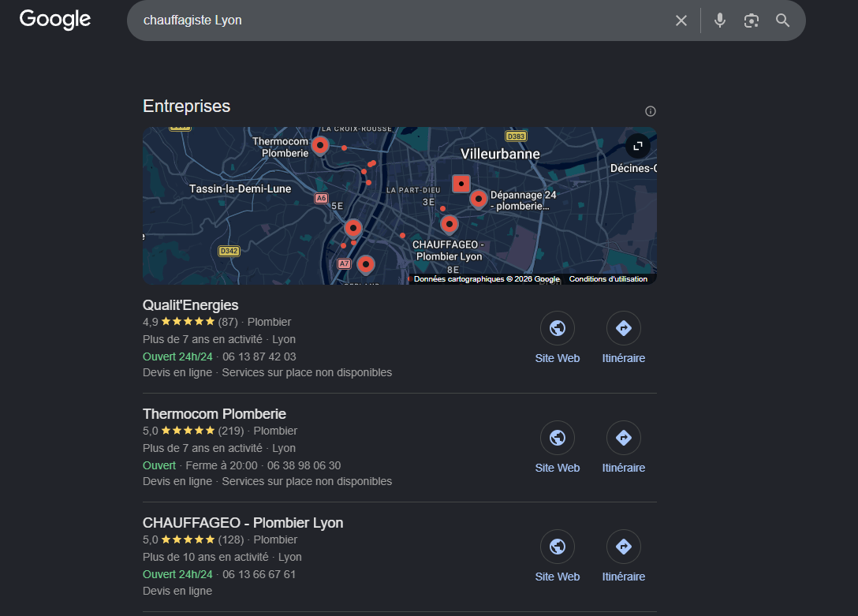Image resolution: width=858 pixels, height=616 pixels.
Task: Click the phone number 06 13 66 67 61
Action: tap(259, 574)
